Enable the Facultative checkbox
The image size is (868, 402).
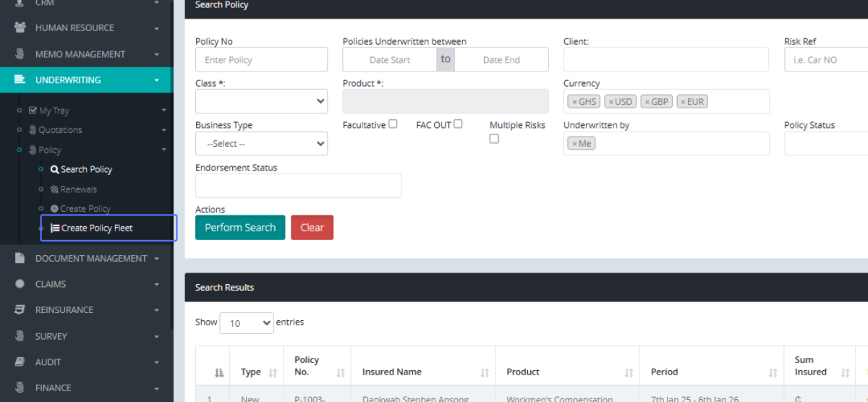click(393, 124)
